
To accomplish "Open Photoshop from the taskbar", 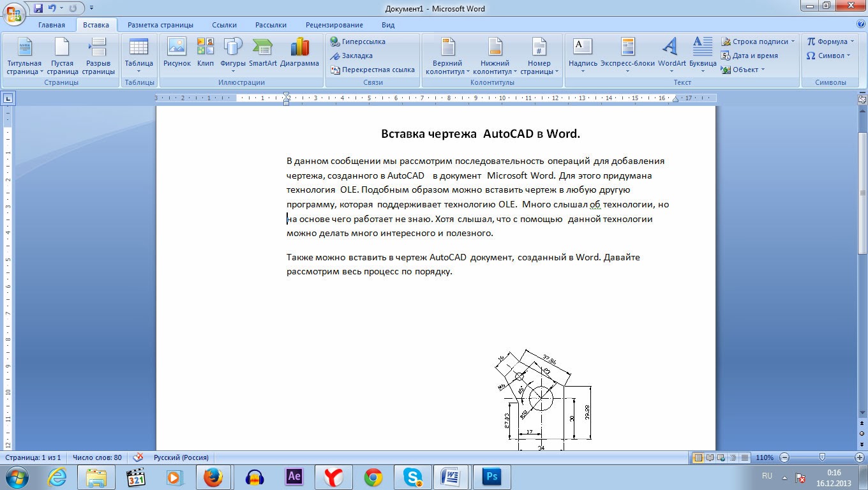I will click(x=491, y=477).
